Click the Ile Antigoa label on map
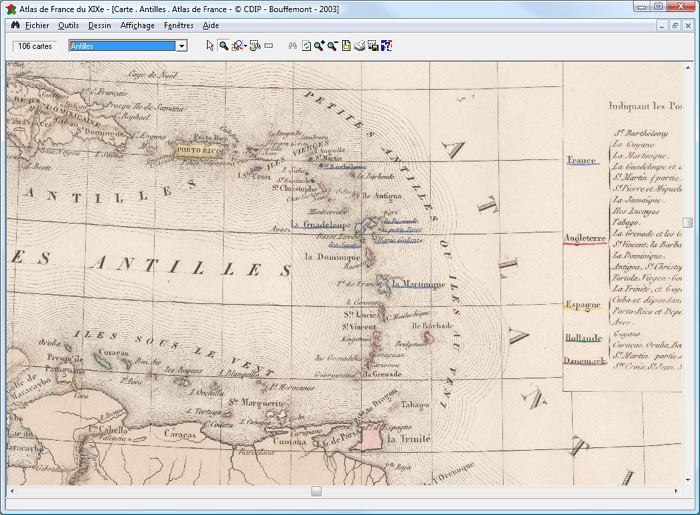This screenshot has width=700, height=515. [382, 195]
